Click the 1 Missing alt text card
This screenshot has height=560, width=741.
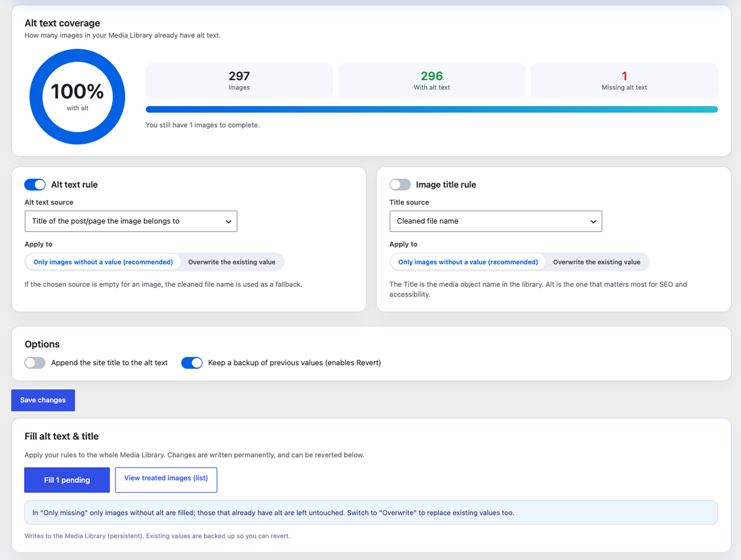[624, 81]
